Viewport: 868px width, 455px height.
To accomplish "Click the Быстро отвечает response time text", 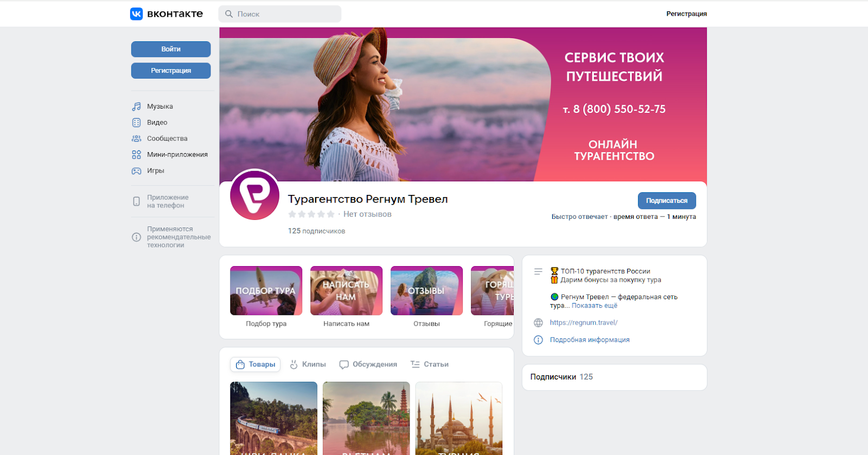I will click(x=624, y=217).
